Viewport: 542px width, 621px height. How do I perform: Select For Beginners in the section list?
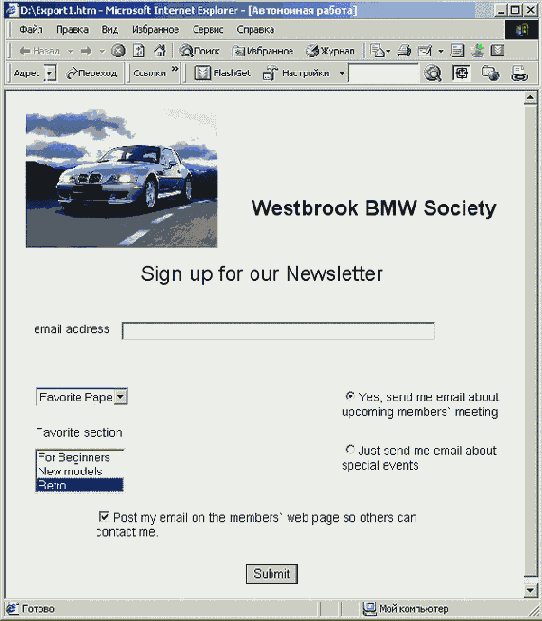click(80, 457)
